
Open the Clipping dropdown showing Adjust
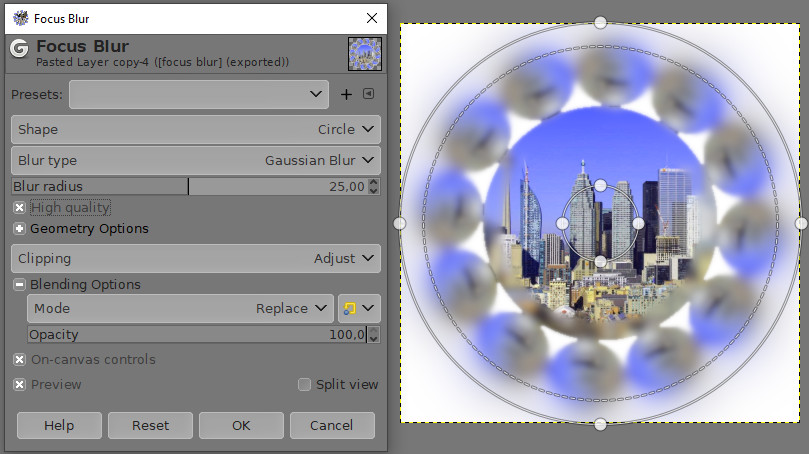(x=196, y=258)
